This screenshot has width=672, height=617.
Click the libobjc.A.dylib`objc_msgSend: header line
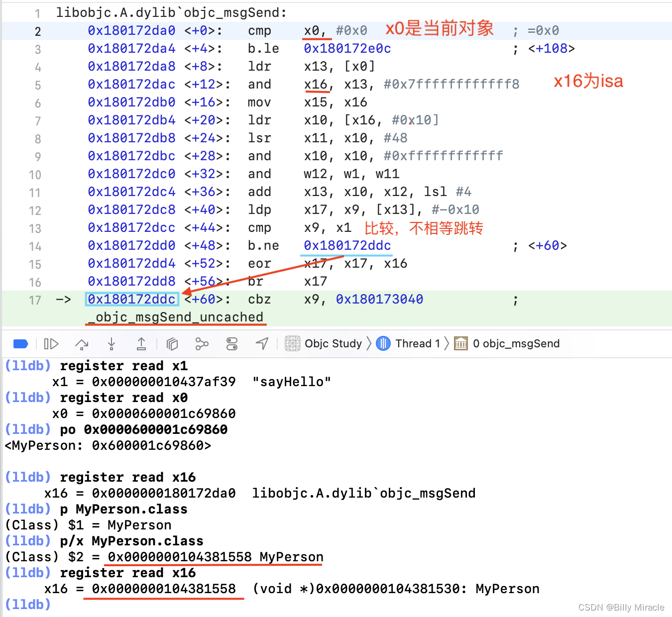[x=171, y=13]
